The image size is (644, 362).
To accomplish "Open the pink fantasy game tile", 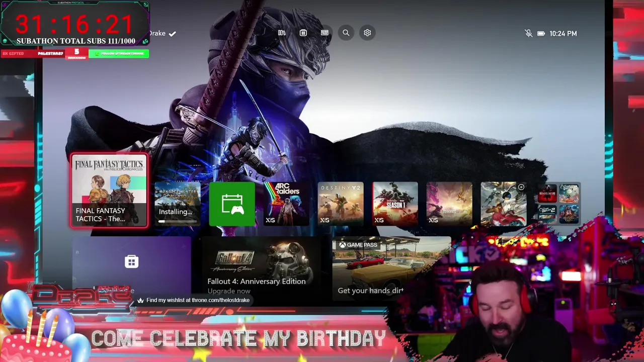I will 449,204.
